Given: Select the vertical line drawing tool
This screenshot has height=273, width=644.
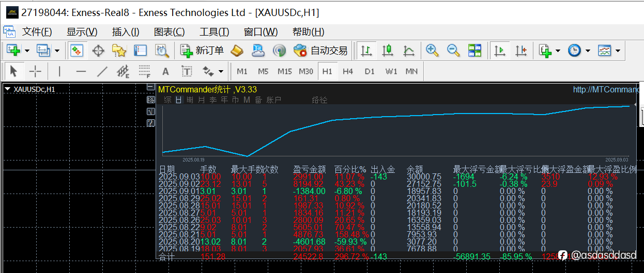Looking at the screenshot, I should coord(59,71).
